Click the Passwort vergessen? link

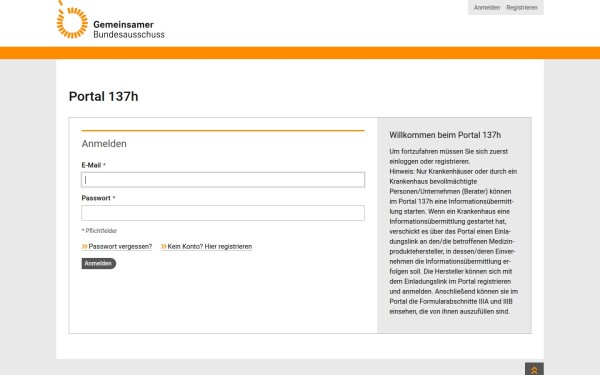117,246
